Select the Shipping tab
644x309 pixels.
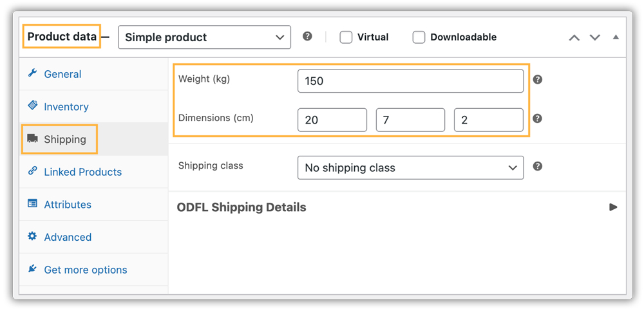coord(93,139)
